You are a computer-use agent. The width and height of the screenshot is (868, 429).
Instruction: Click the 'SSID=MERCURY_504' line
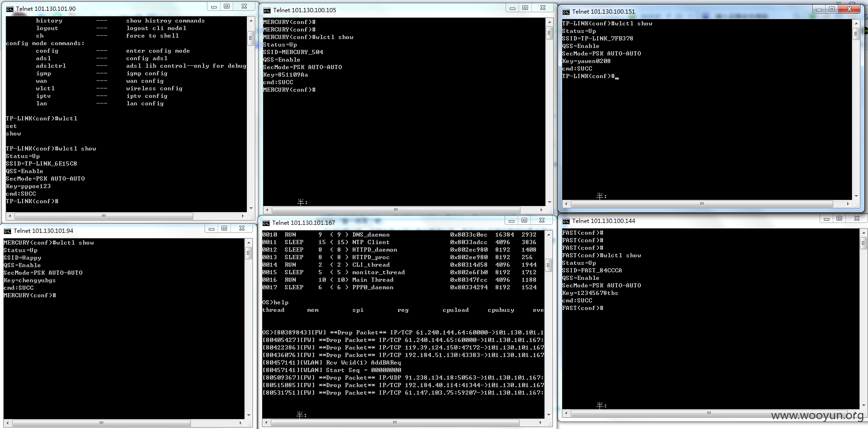coord(293,52)
